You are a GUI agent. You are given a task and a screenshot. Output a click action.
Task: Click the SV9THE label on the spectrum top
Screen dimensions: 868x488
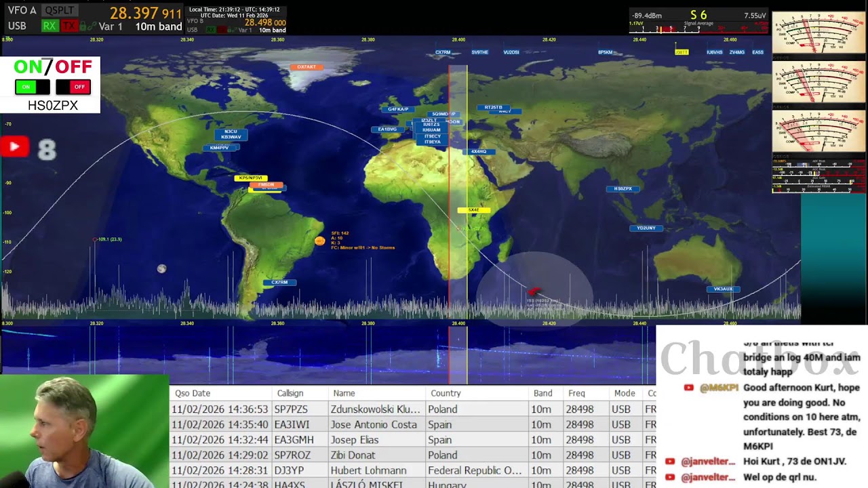[x=479, y=52]
